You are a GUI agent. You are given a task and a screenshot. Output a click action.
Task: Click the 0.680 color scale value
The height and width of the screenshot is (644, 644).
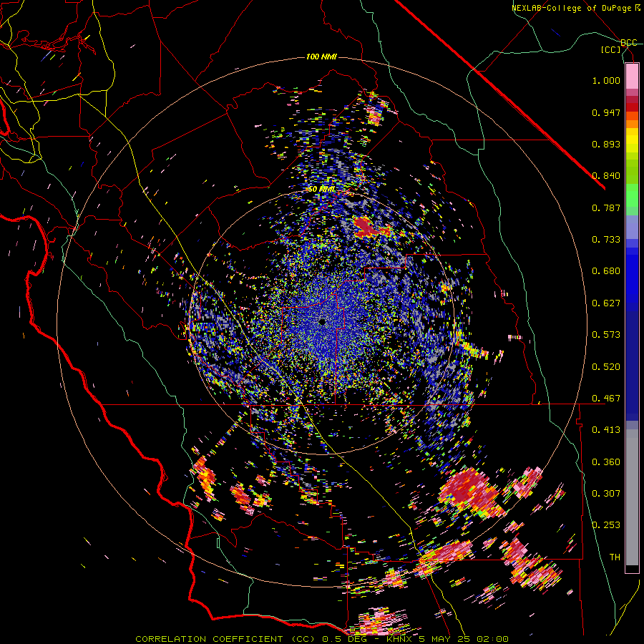(606, 271)
